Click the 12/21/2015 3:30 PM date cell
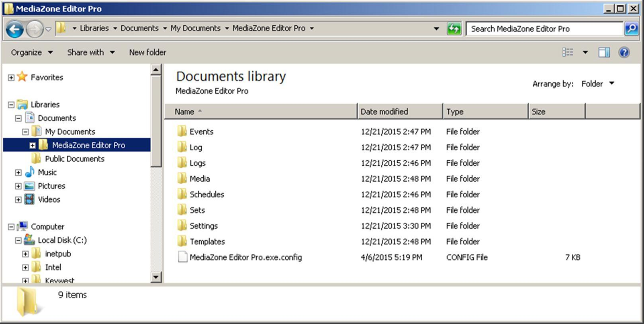This screenshot has height=324, width=644. point(396,226)
